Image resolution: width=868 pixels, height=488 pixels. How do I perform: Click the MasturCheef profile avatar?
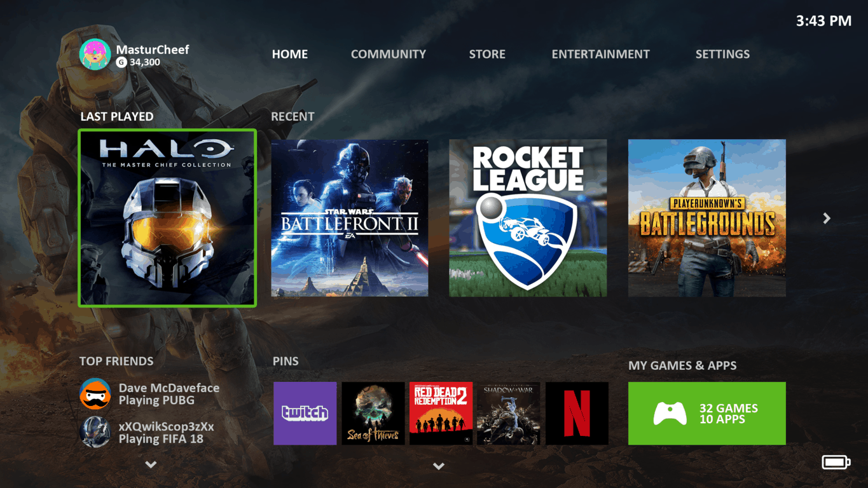click(95, 55)
